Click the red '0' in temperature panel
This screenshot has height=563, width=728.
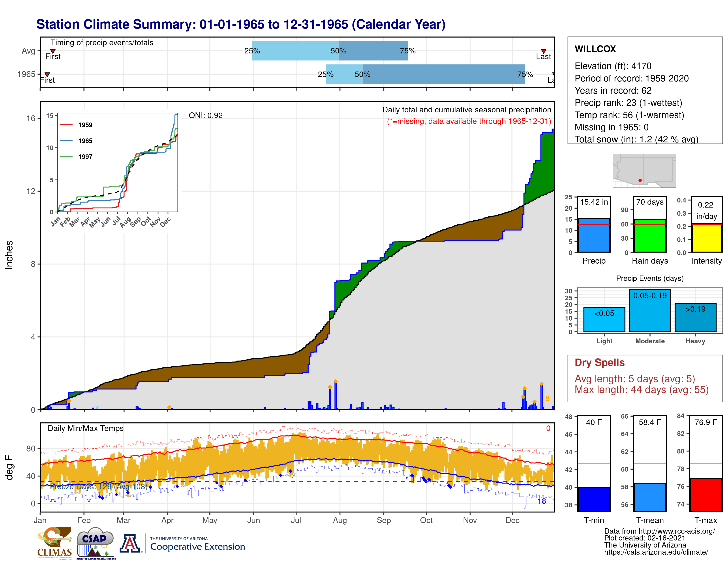click(x=548, y=428)
